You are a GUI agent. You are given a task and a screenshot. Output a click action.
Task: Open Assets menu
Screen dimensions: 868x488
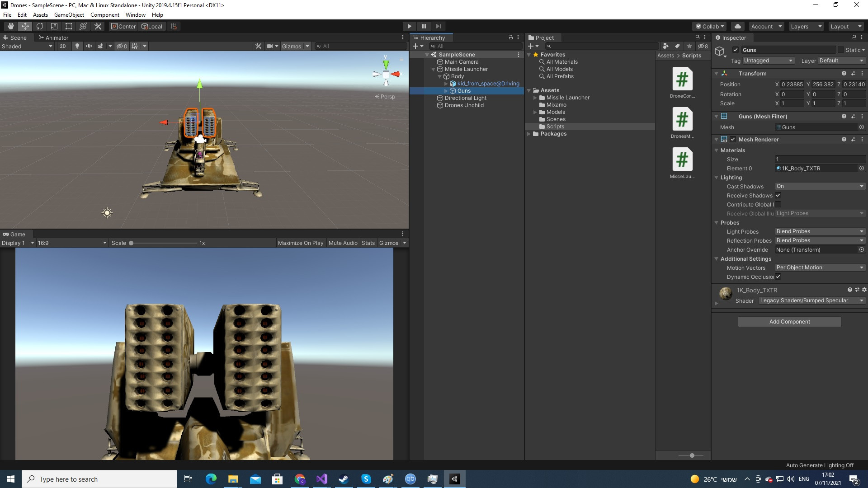click(40, 15)
